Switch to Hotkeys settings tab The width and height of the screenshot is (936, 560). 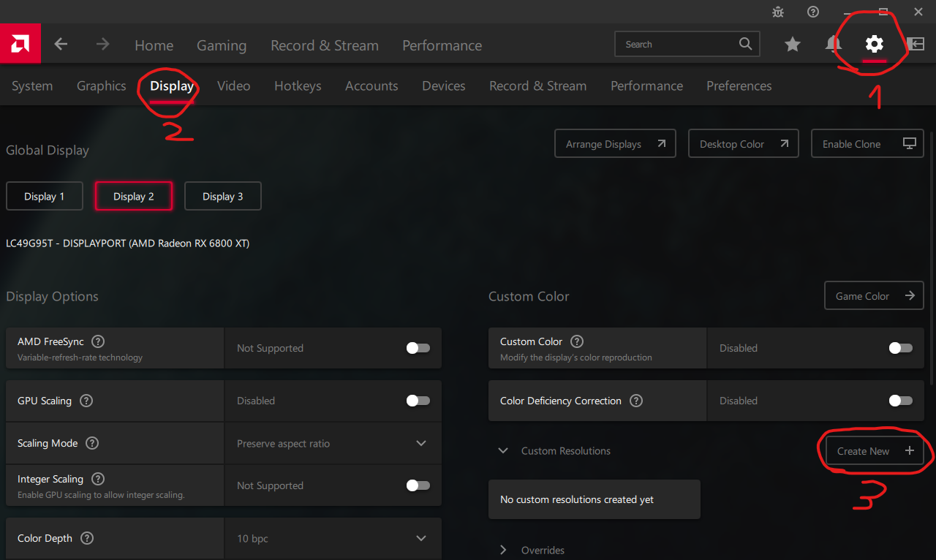click(x=298, y=86)
